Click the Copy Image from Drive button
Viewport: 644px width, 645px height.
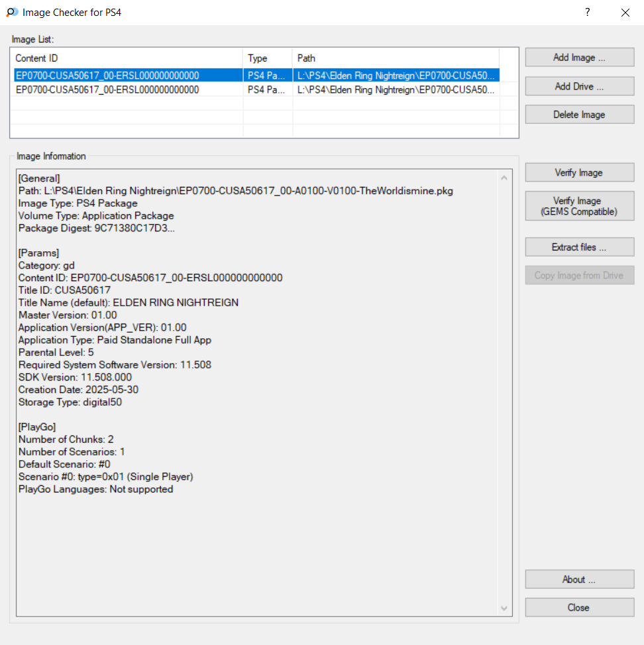(579, 276)
